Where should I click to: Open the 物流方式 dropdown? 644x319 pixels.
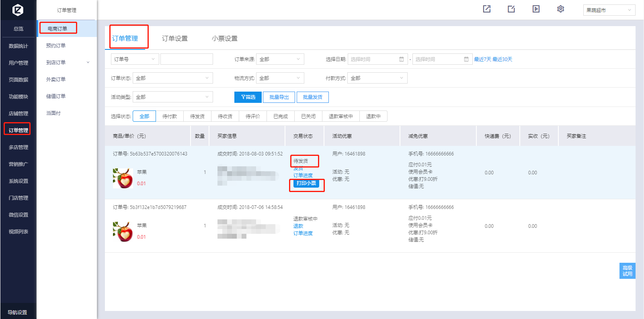pyautogui.click(x=280, y=78)
